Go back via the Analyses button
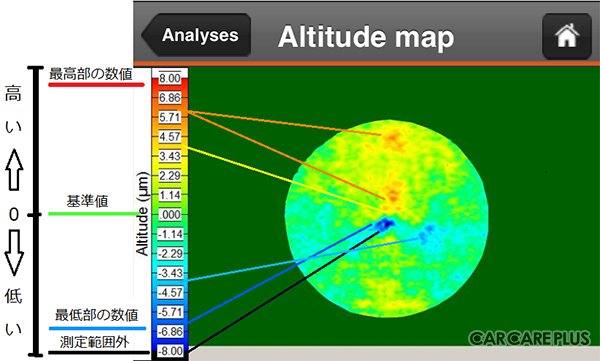 197,35
